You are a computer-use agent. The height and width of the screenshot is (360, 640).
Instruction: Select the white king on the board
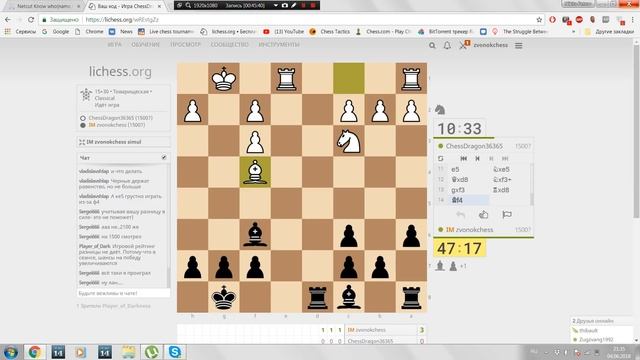(x=224, y=78)
